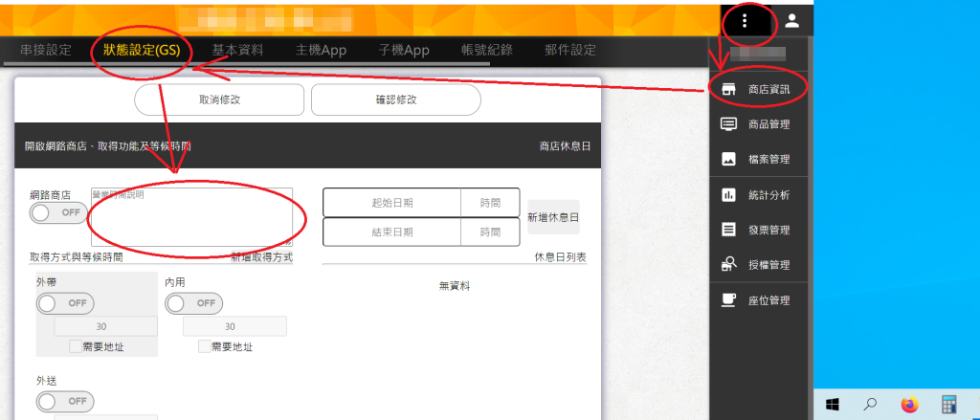Select the 檔案管理 image icon

pyautogui.click(x=728, y=159)
